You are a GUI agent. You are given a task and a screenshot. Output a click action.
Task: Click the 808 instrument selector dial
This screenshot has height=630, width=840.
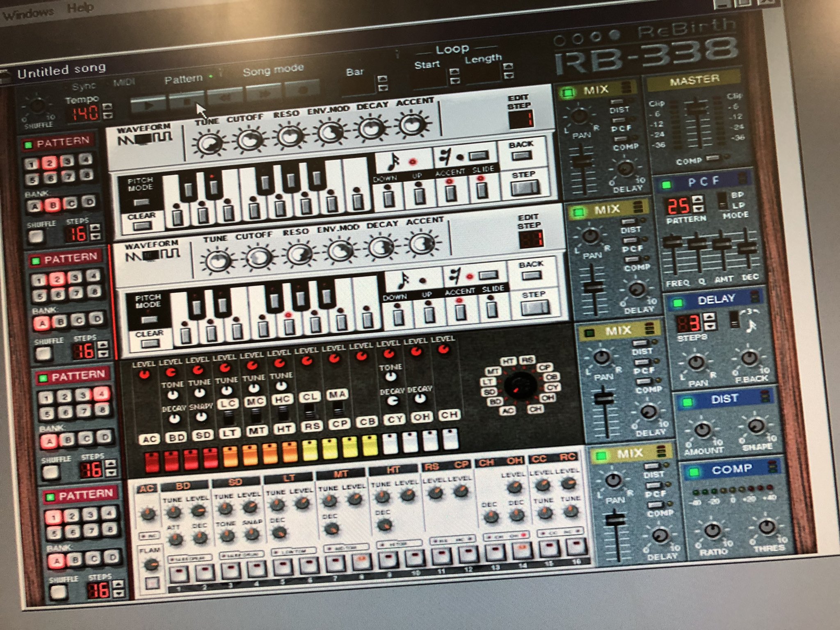(520, 386)
